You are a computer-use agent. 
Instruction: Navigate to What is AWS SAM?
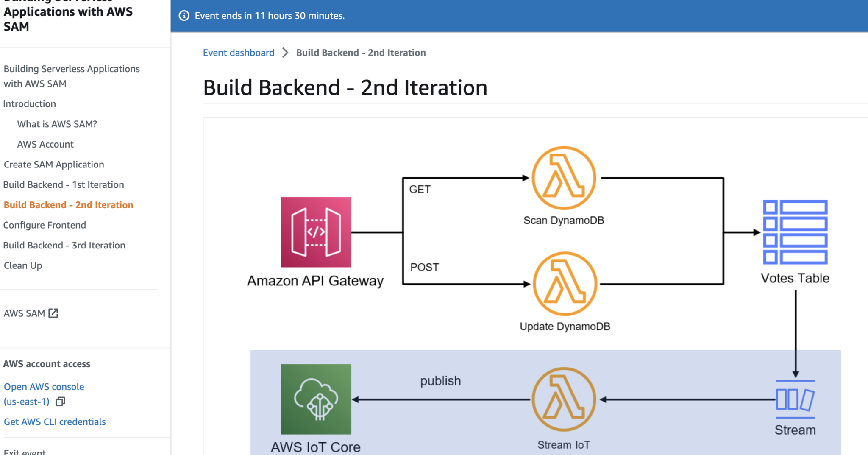(x=57, y=124)
